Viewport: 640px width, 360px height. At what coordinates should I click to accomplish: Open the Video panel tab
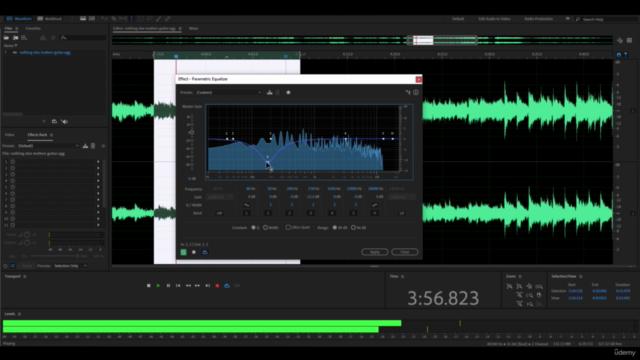click(x=9, y=135)
